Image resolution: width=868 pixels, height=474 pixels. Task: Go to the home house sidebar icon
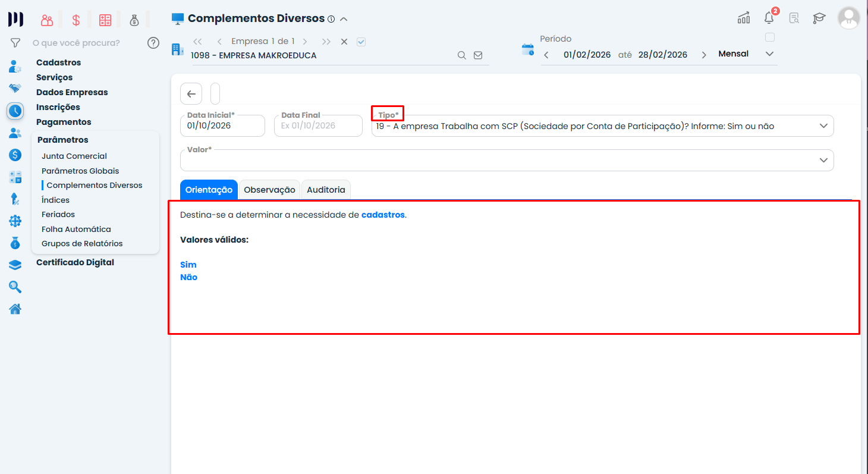click(x=15, y=309)
